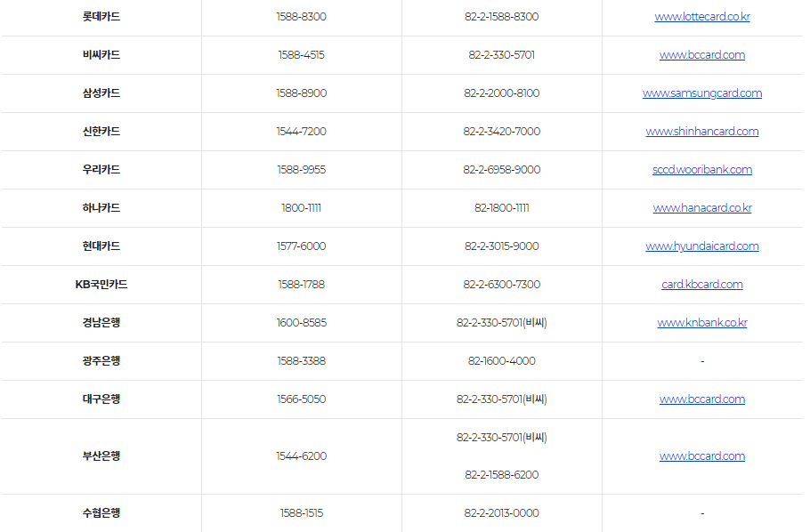
Task: Click the www.hyundaicard.com link
Action: click(702, 246)
